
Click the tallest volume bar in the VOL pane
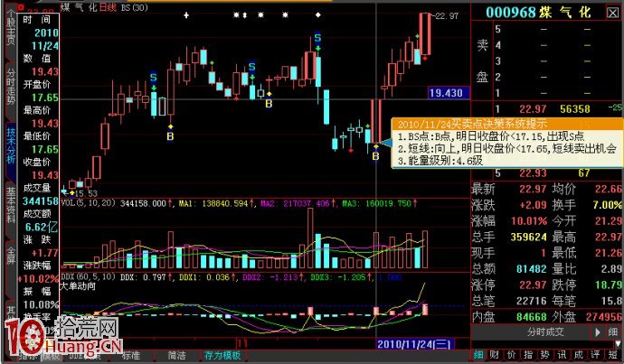310,238
